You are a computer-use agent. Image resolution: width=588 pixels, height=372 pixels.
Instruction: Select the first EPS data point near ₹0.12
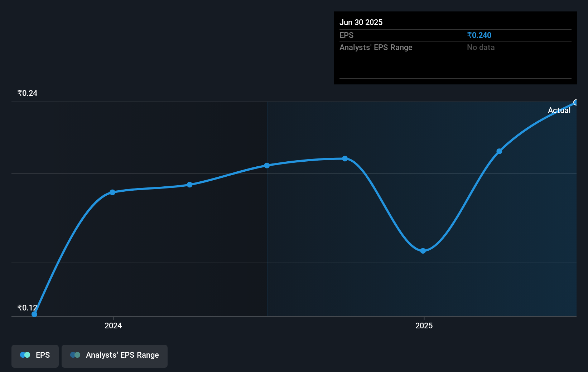[x=34, y=314]
